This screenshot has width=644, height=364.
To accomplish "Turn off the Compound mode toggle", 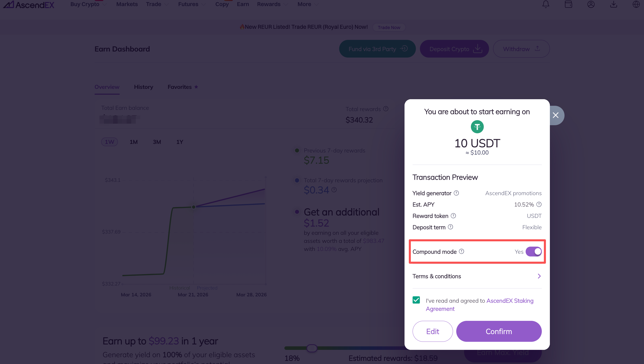I will click(533, 252).
